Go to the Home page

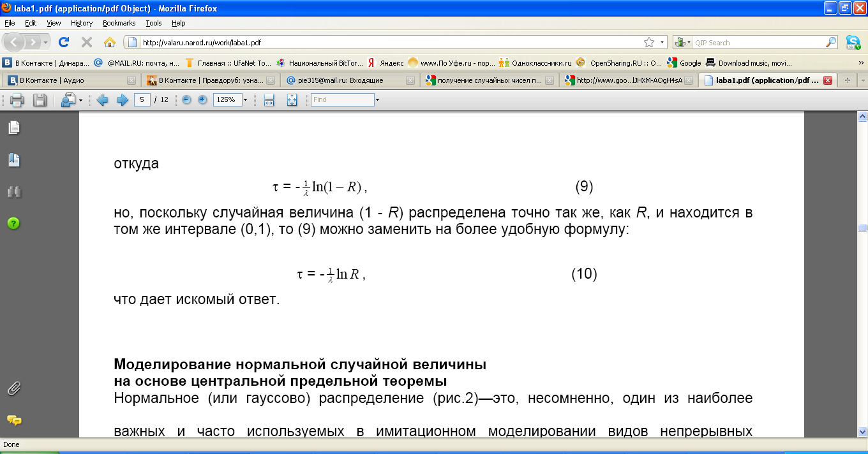coord(110,42)
